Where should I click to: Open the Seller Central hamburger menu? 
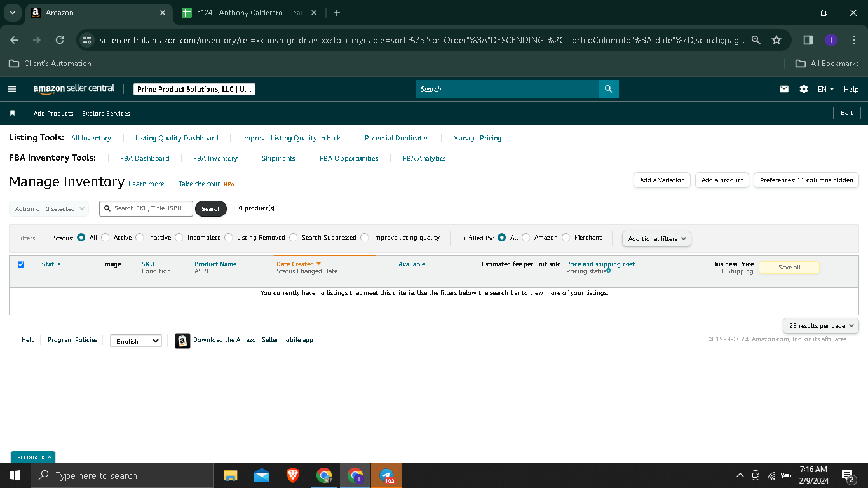pos(12,89)
